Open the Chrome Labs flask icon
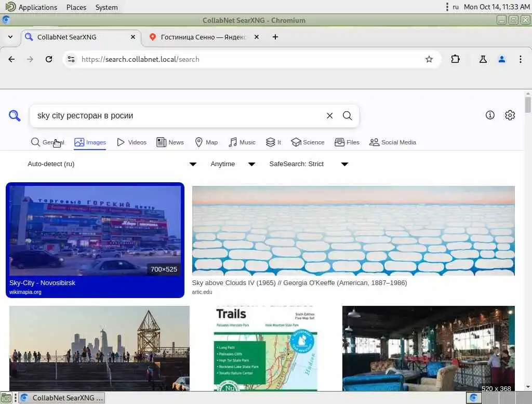The height and width of the screenshot is (404, 532). point(483,59)
